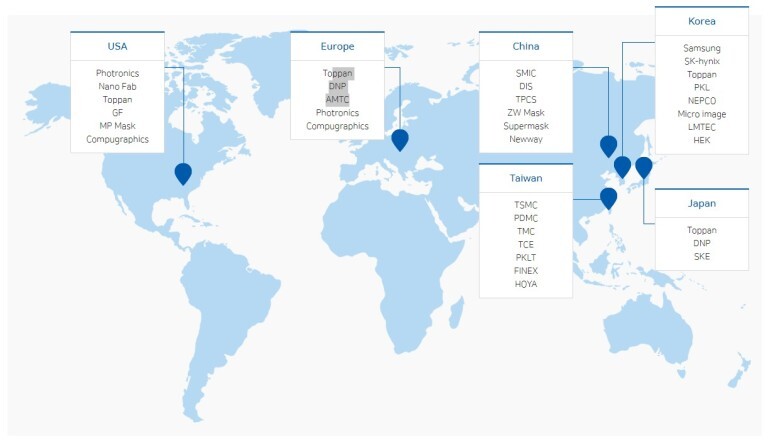Click MP Mask in the USA list
Screen dimensions: 773x444
pos(117,126)
